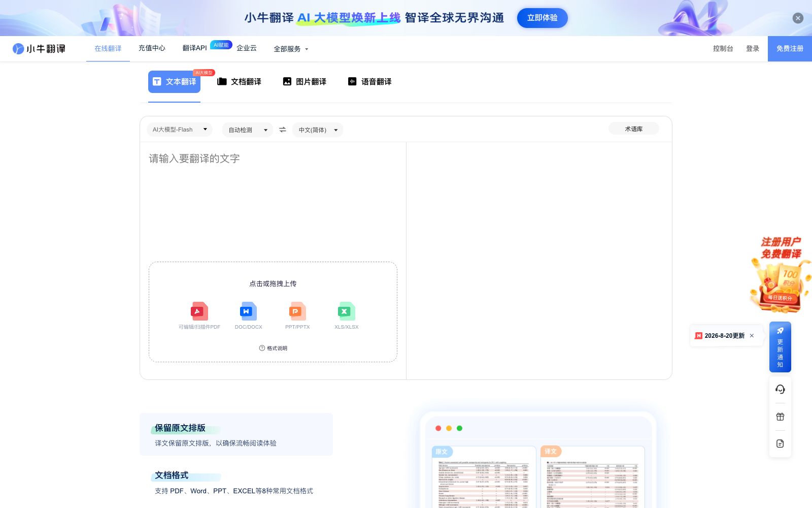Open 中文(简体) target language dropdown
This screenshot has width=812, height=508.
318,130
